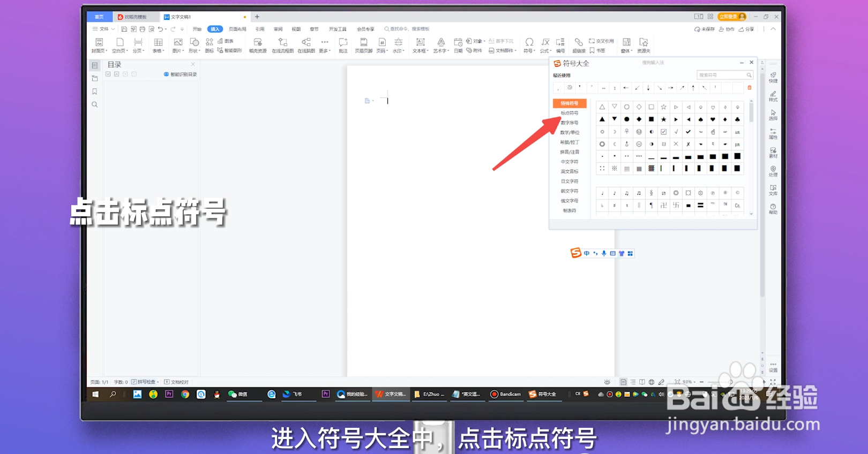Image resolution: width=868 pixels, height=454 pixels.
Task: Switch to the References (引用) tab
Action: pyautogui.click(x=260, y=29)
